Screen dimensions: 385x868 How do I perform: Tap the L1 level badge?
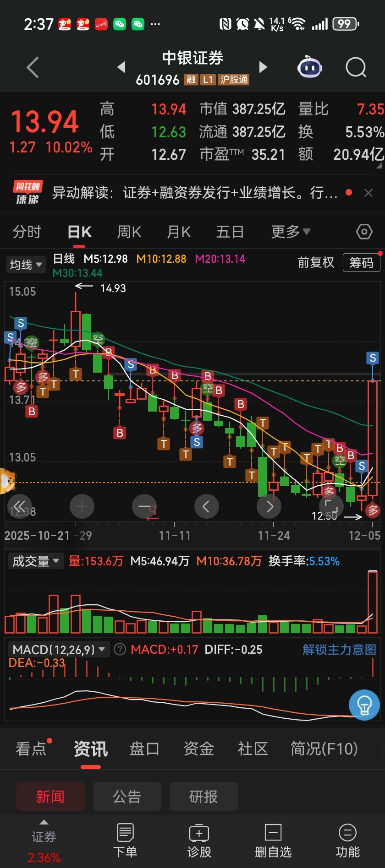(x=208, y=80)
